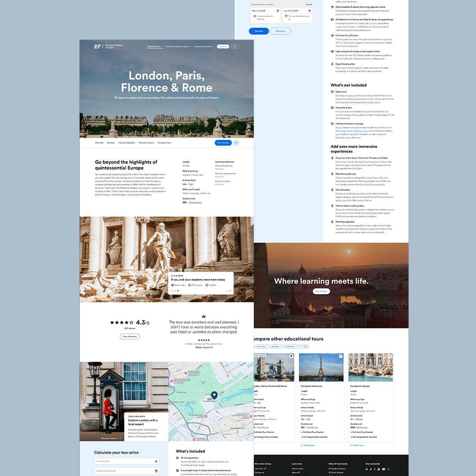Expand Parents & Travelers menu
Screen dimensions: 476x476
[204, 46]
